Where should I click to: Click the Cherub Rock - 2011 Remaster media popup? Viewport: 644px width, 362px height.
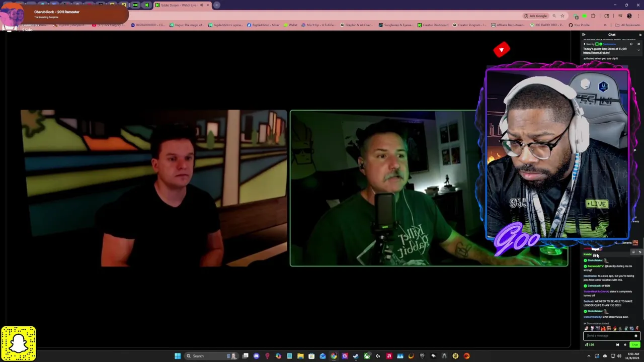[64, 14]
